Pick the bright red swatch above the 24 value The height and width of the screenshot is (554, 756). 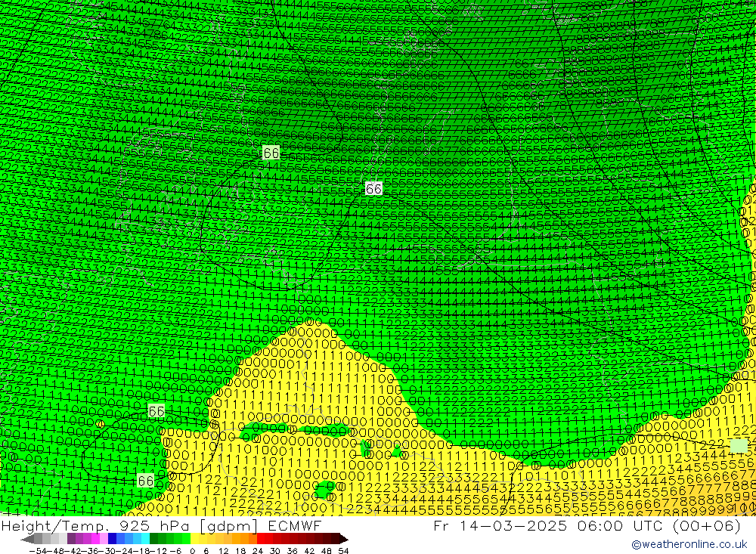click(261, 539)
